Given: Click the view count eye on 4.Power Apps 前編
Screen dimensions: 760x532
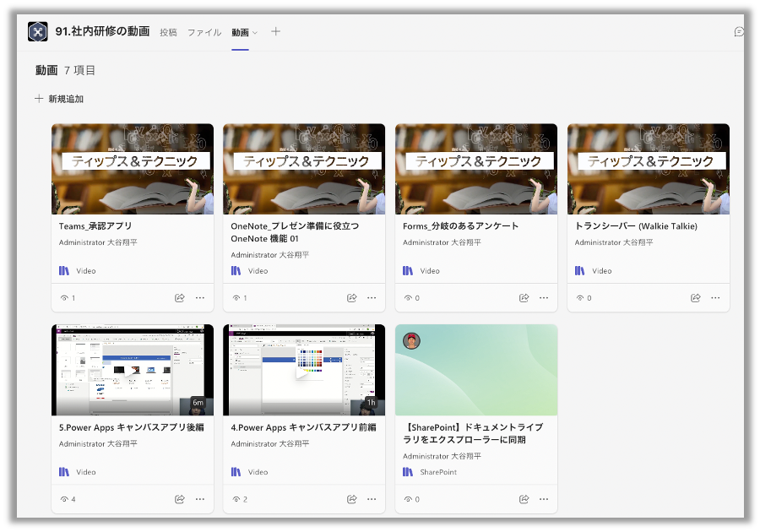Looking at the screenshot, I should (x=236, y=499).
